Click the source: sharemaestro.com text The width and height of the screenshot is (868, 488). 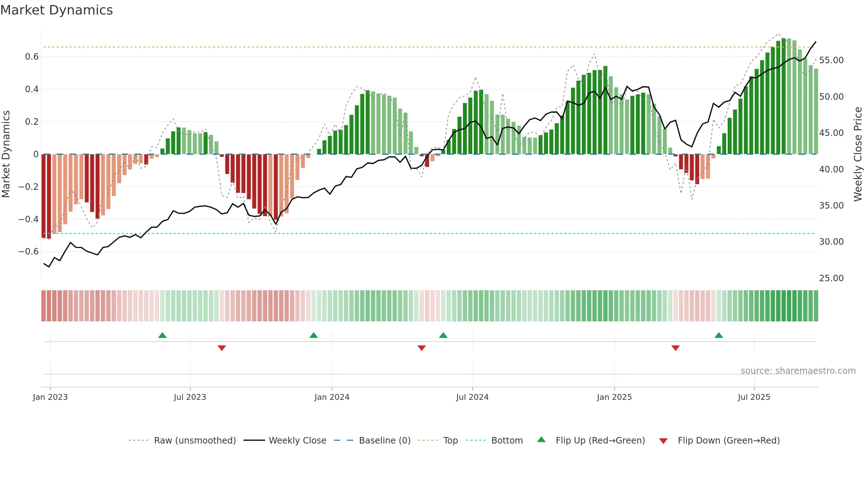click(x=798, y=371)
